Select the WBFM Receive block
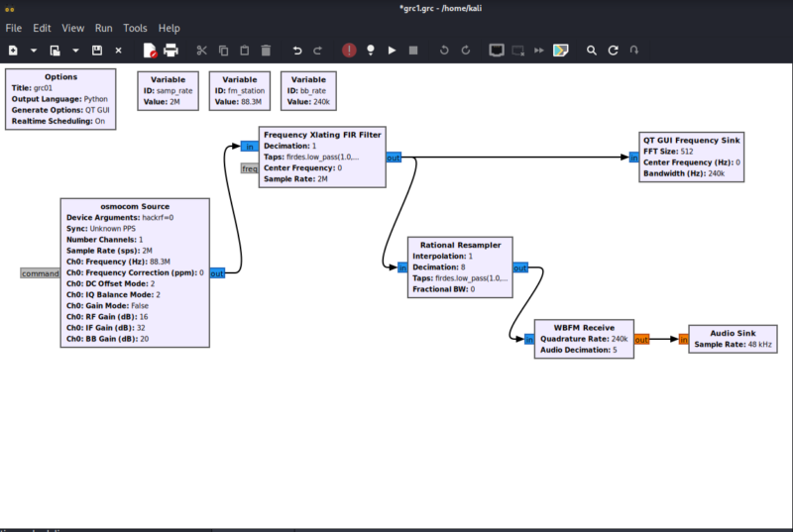793x532 pixels. 584,339
